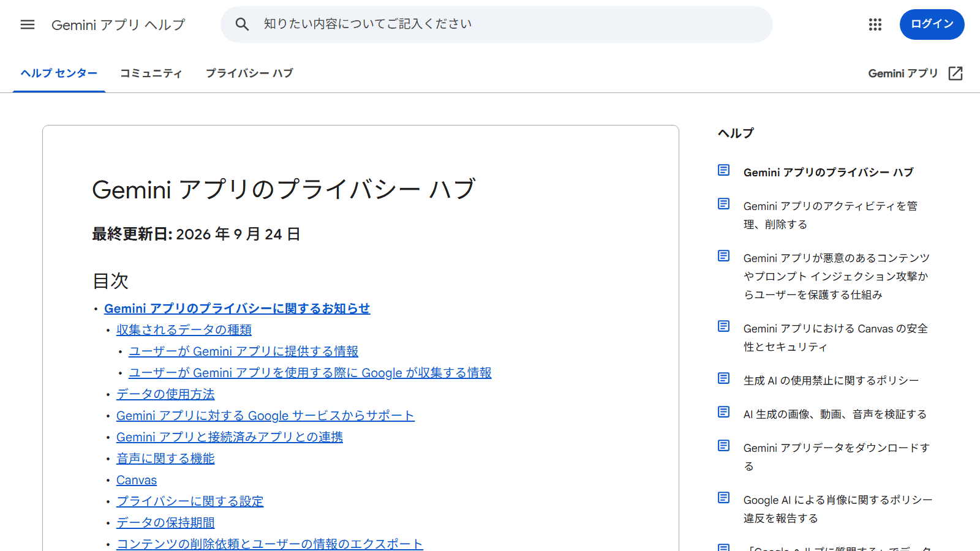
Task: Jump to データの保持期間 section
Action: 165,523
